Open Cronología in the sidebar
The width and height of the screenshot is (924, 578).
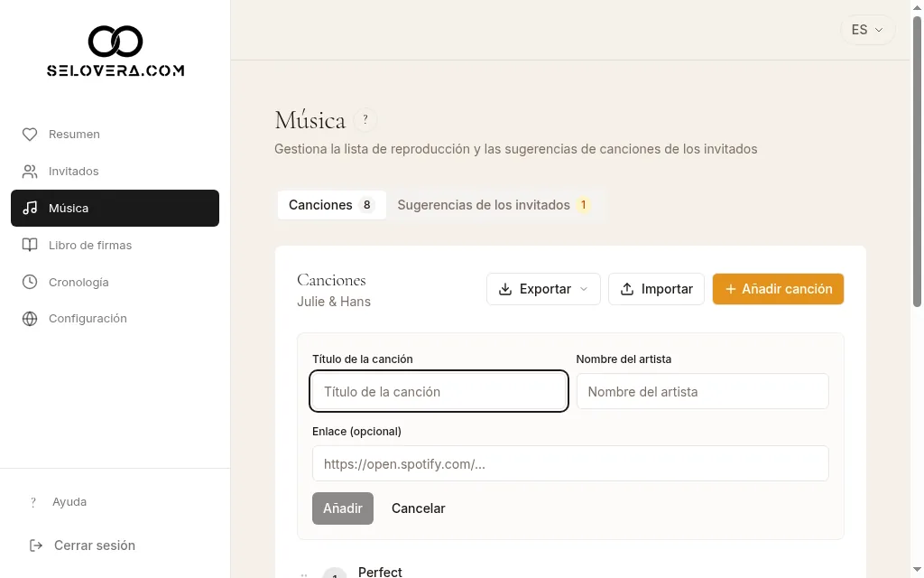coord(115,282)
